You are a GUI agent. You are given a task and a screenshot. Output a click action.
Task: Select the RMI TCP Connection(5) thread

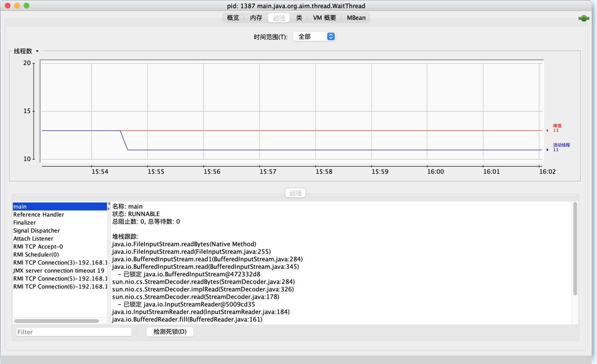point(60,278)
